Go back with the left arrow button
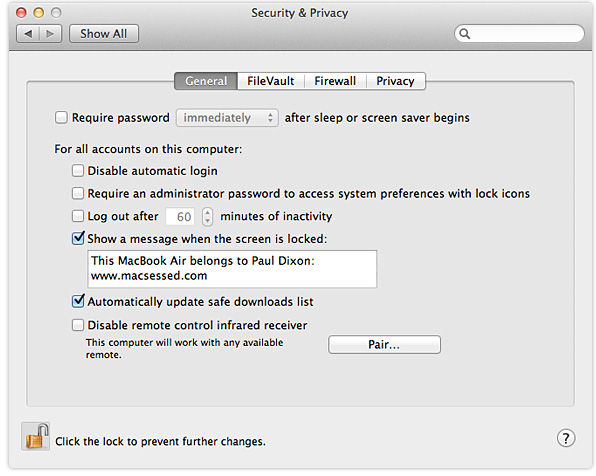Viewport: 596px width, 476px height. click(x=28, y=34)
